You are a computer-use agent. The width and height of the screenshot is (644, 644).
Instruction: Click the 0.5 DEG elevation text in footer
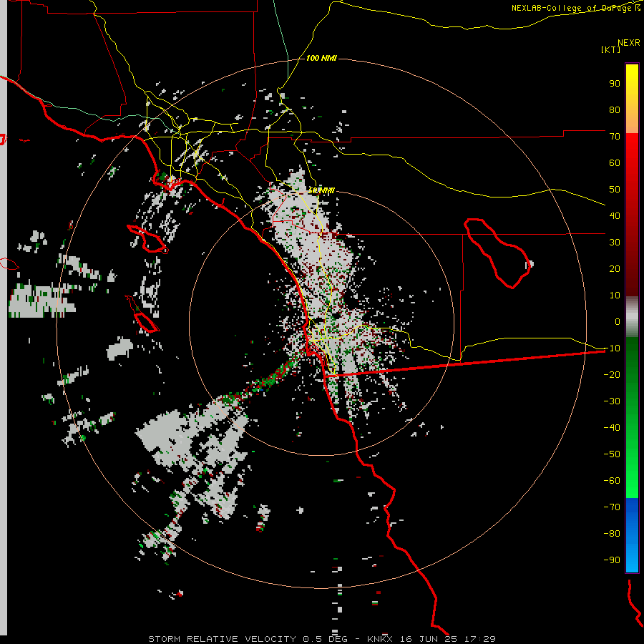pyautogui.click(x=326, y=639)
